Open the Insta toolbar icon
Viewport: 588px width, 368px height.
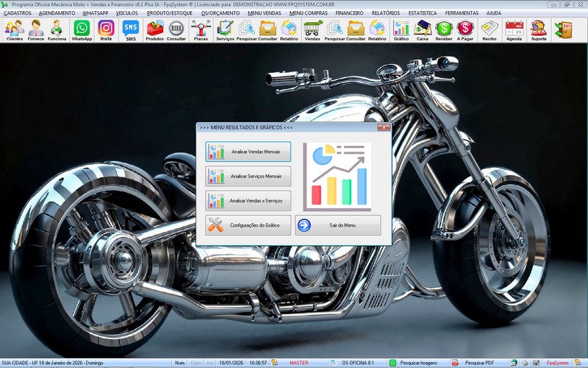pos(106,29)
